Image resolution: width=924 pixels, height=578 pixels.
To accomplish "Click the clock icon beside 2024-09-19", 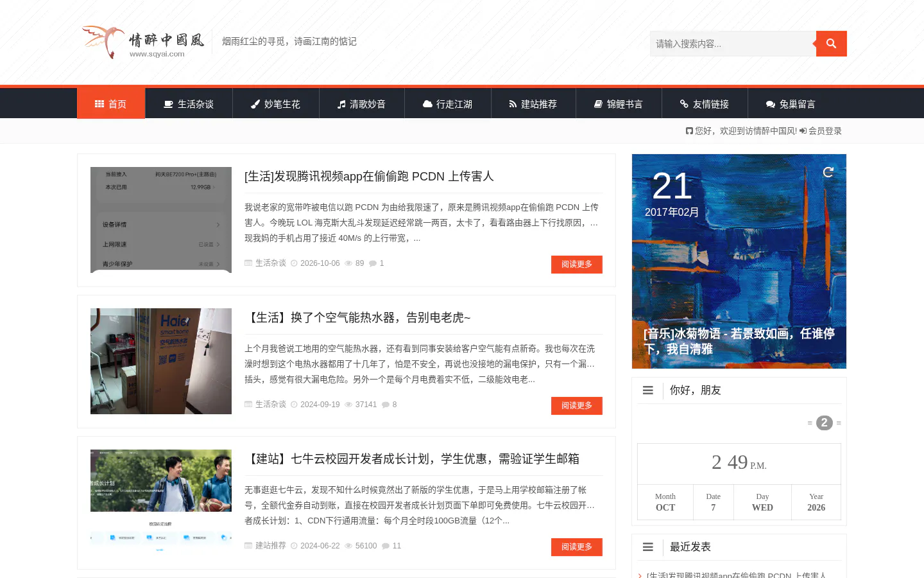I will [x=295, y=405].
